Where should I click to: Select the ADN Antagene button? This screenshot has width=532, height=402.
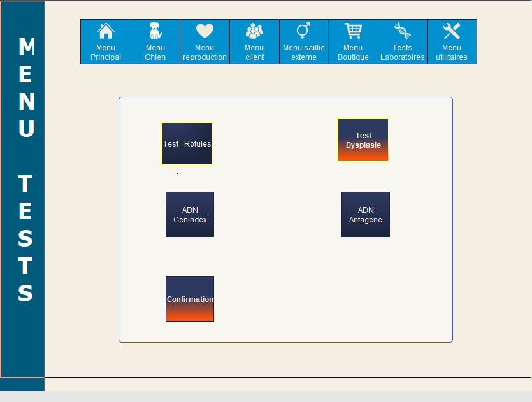click(x=366, y=215)
